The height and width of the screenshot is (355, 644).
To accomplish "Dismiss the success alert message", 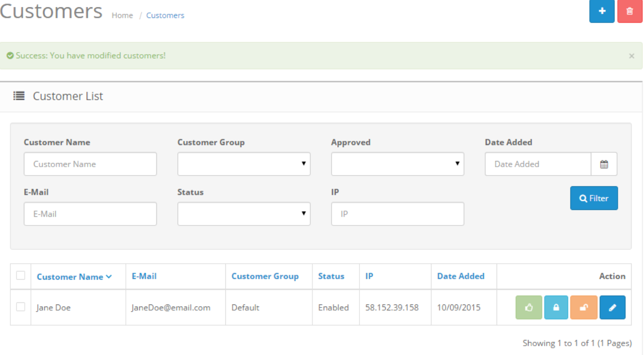I will tap(632, 56).
